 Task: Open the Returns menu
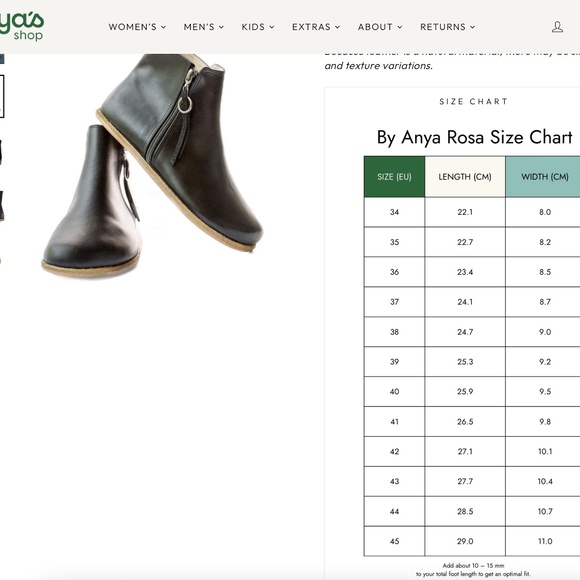point(448,27)
